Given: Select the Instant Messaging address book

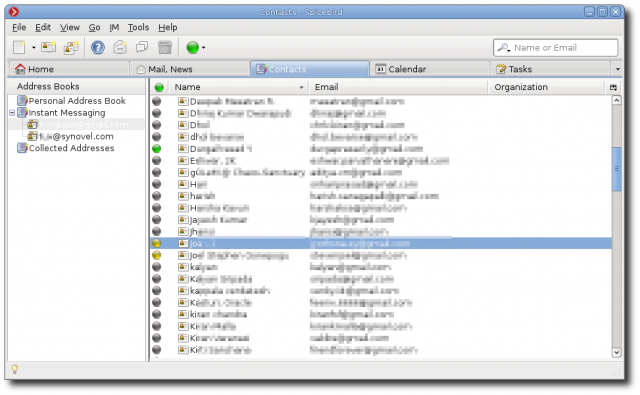Looking at the screenshot, I should [x=67, y=113].
